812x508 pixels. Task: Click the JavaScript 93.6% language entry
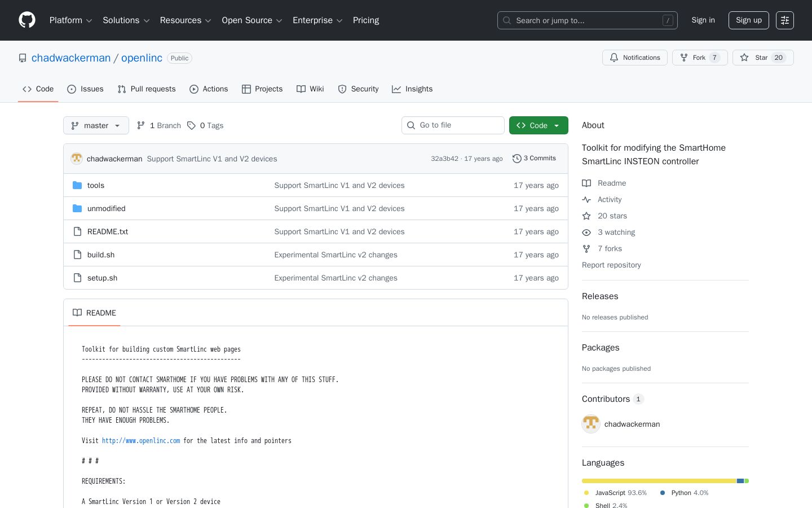616,493
